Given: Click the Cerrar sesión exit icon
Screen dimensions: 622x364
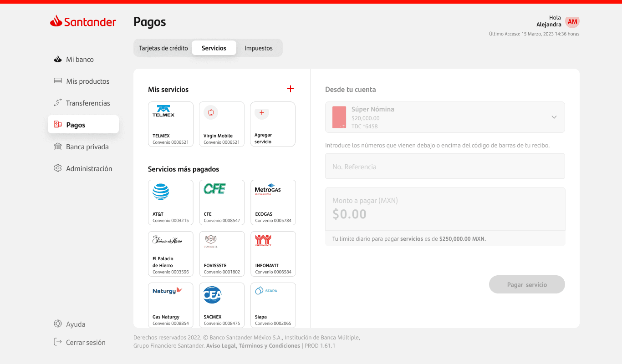Looking at the screenshot, I should click(x=58, y=342).
